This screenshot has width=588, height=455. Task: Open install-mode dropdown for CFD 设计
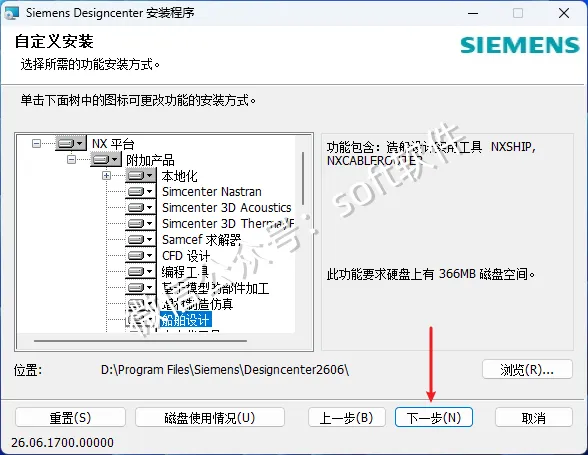(141, 255)
